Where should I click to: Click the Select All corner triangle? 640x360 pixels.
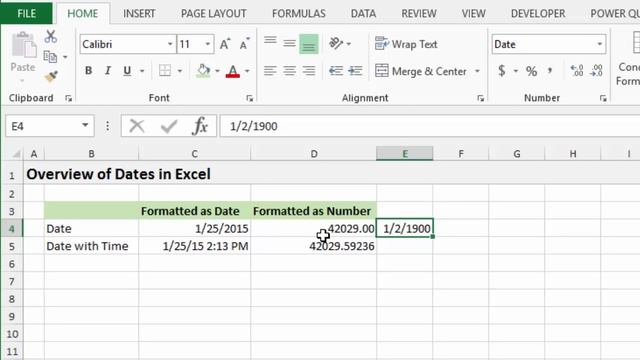(16, 154)
